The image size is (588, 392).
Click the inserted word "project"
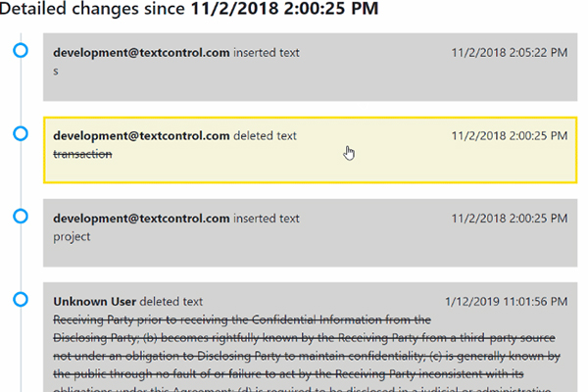72,237
